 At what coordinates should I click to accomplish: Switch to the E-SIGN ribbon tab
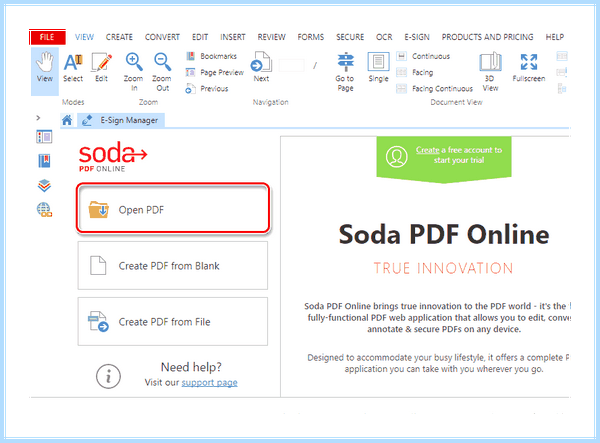click(417, 37)
